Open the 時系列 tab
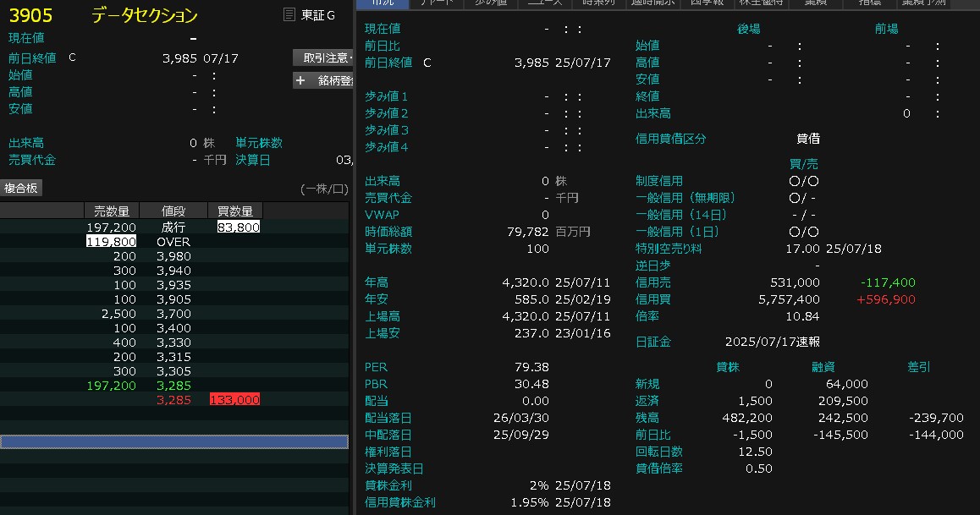 (x=598, y=3)
